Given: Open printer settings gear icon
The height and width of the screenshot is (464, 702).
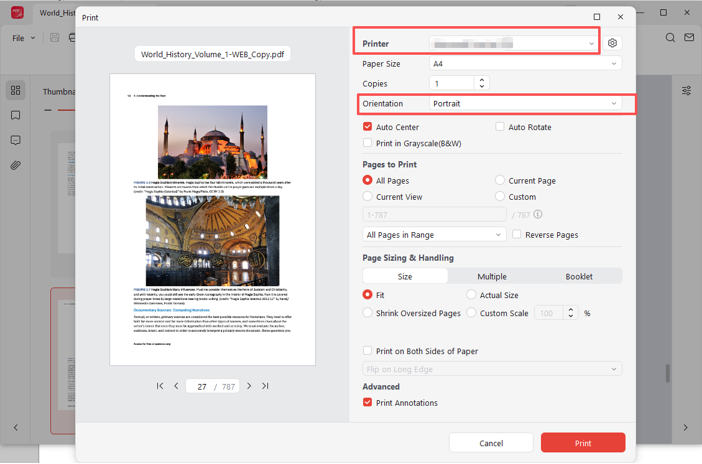Looking at the screenshot, I should (612, 44).
